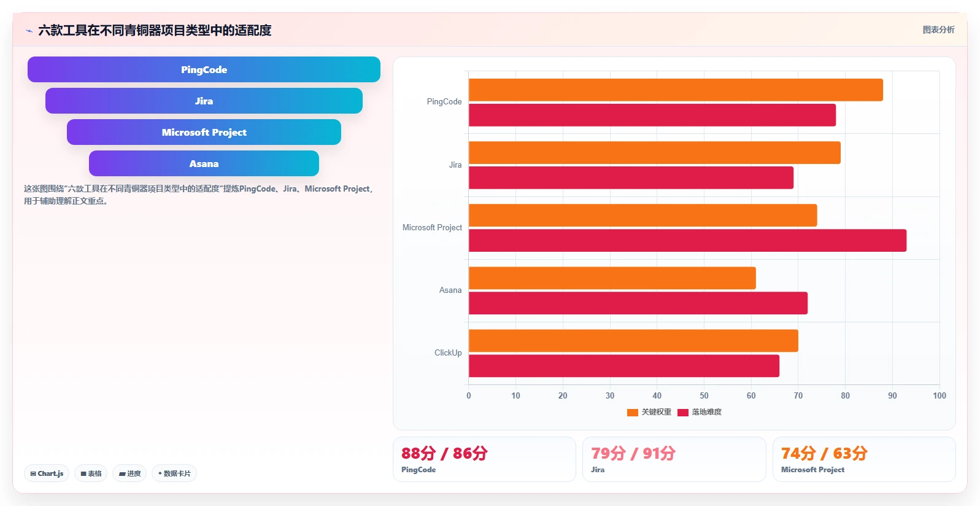The width and height of the screenshot is (980, 506).
Task: Click the 落地难度 legend label
Action: click(x=707, y=412)
